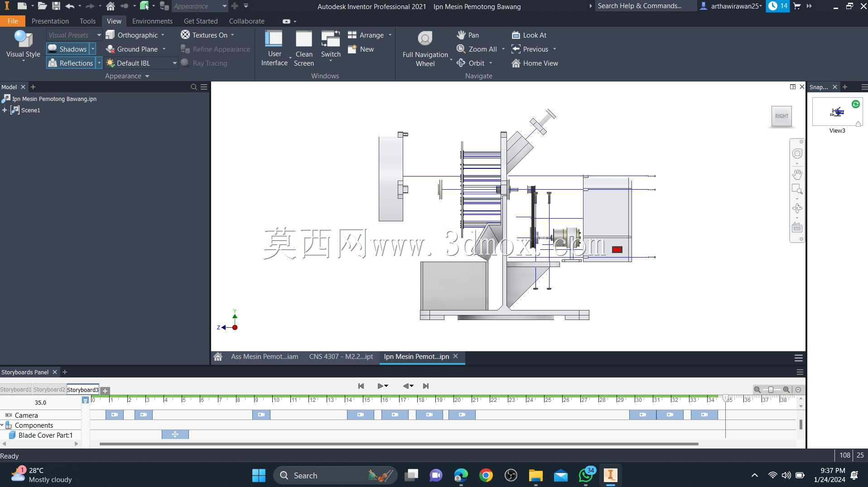Enable Clean Screen mode
Screen dimensions: 868x487
pos(304,48)
